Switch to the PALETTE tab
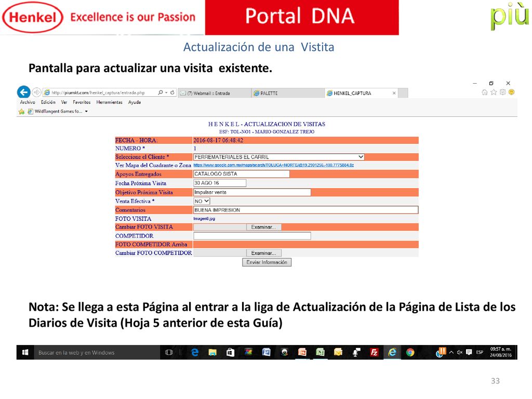This screenshot has width=532, height=399. point(288,93)
